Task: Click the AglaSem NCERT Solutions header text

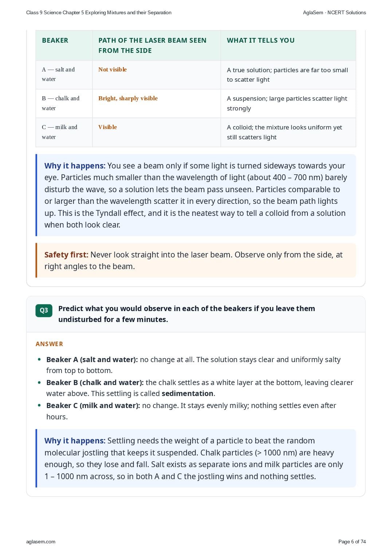Action: click(334, 12)
